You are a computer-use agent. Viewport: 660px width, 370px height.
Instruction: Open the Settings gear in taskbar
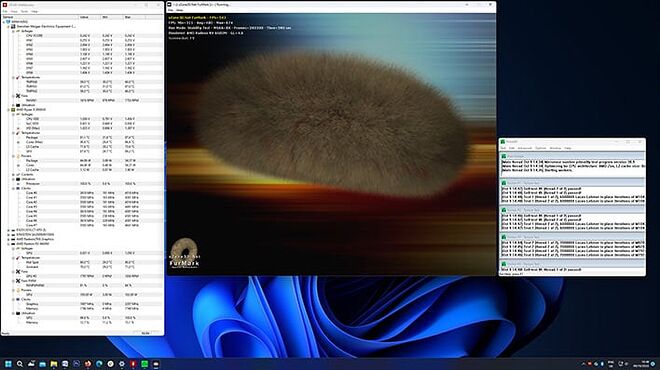click(x=122, y=364)
